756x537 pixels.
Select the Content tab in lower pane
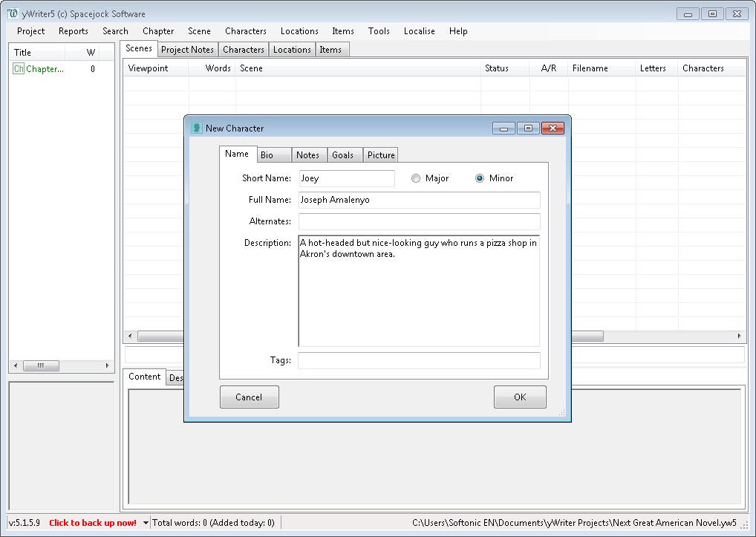click(144, 377)
